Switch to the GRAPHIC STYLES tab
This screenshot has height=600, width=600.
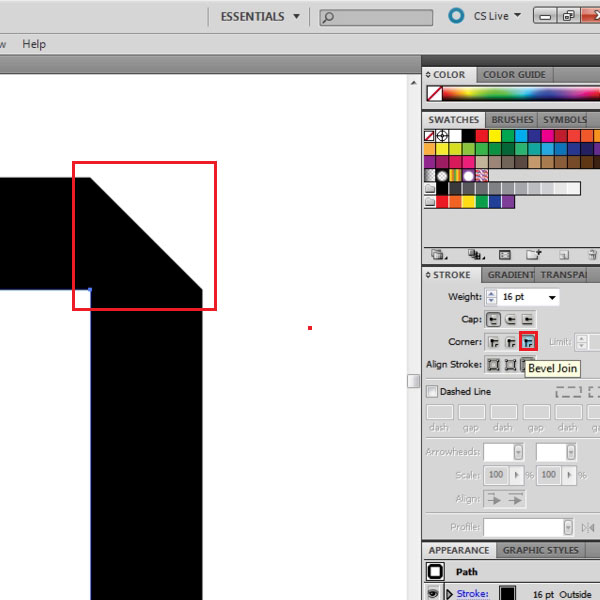pyautogui.click(x=540, y=550)
